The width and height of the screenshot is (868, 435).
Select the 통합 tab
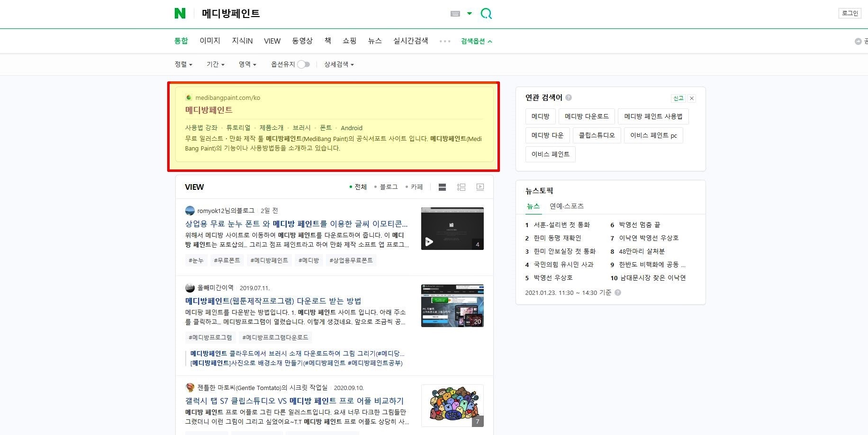[181, 41]
